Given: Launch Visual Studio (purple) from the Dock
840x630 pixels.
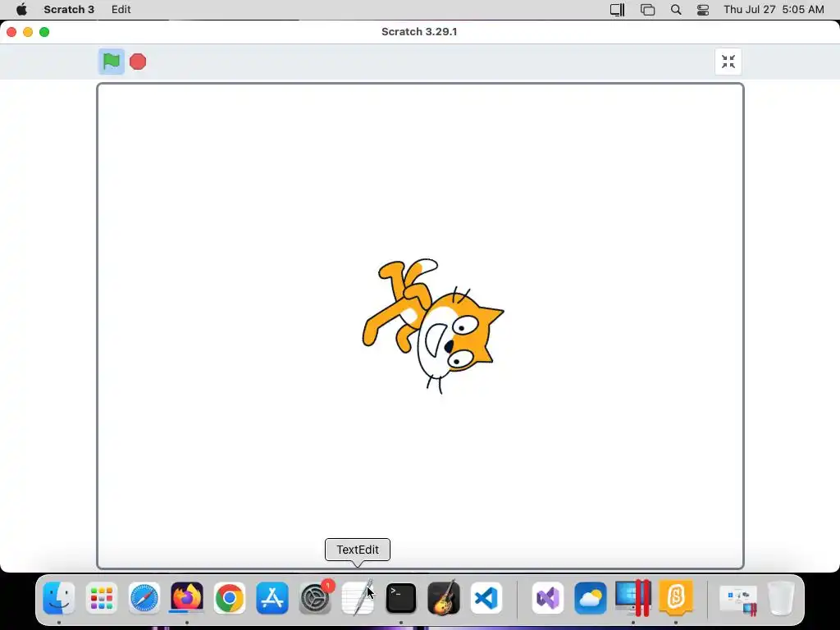Looking at the screenshot, I should coord(547,598).
